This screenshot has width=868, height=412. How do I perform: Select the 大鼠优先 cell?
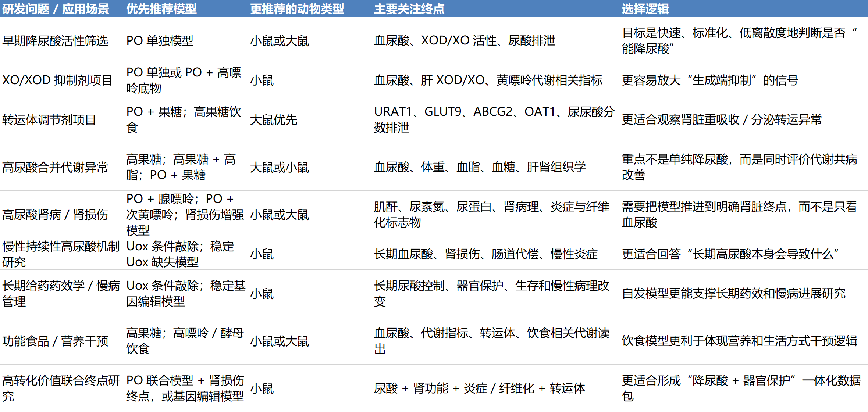(274, 120)
